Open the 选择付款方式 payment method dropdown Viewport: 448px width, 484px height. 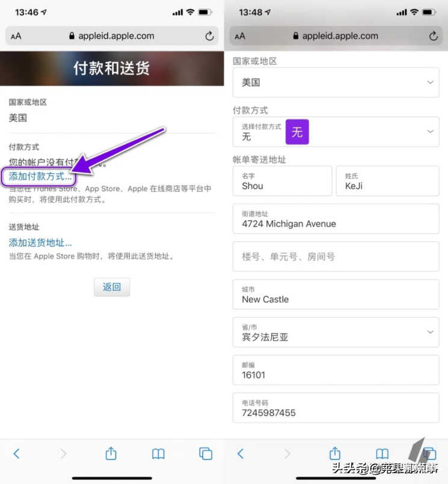[336, 132]
